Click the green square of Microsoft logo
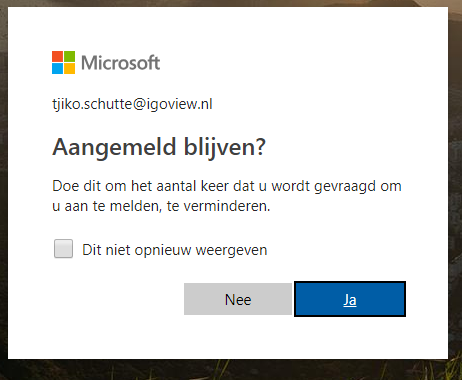 point(69,56)
